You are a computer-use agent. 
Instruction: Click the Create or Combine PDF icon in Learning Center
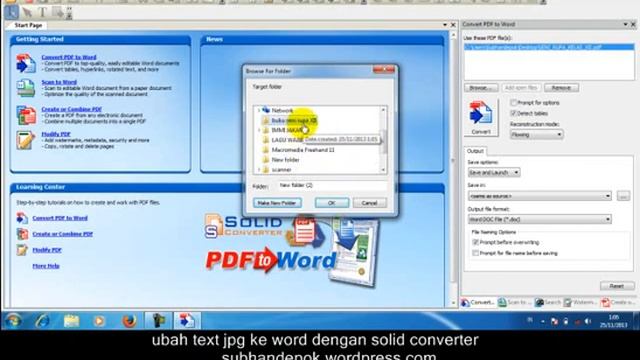tap(22, 234)
